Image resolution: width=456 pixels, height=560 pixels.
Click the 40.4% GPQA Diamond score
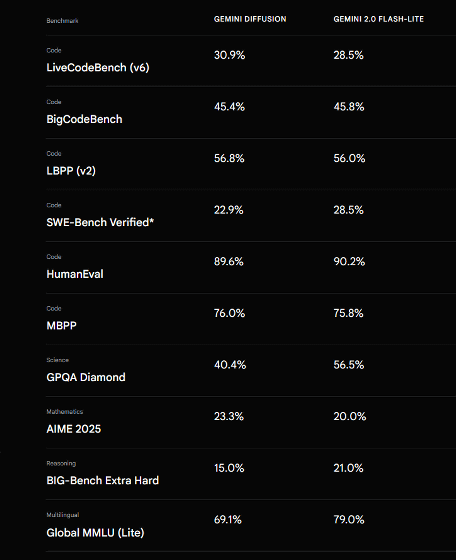(x=230, y=365)
